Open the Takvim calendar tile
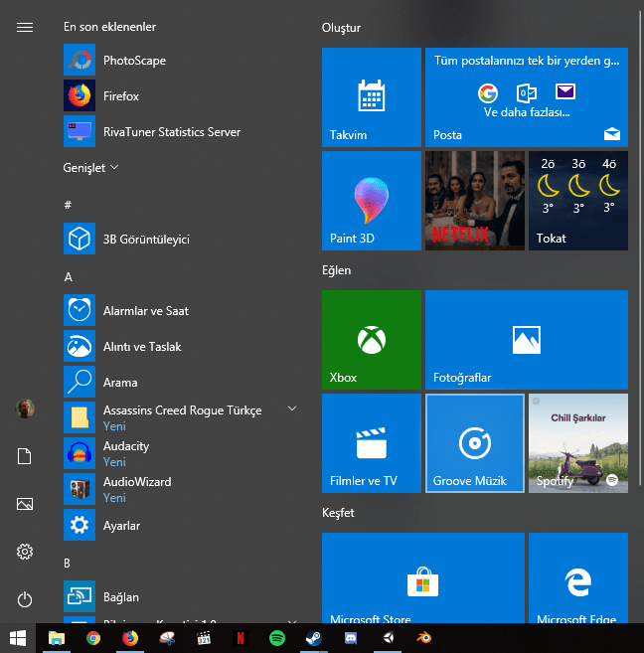Screen dimensions: 644x653 tap(371, 97)
